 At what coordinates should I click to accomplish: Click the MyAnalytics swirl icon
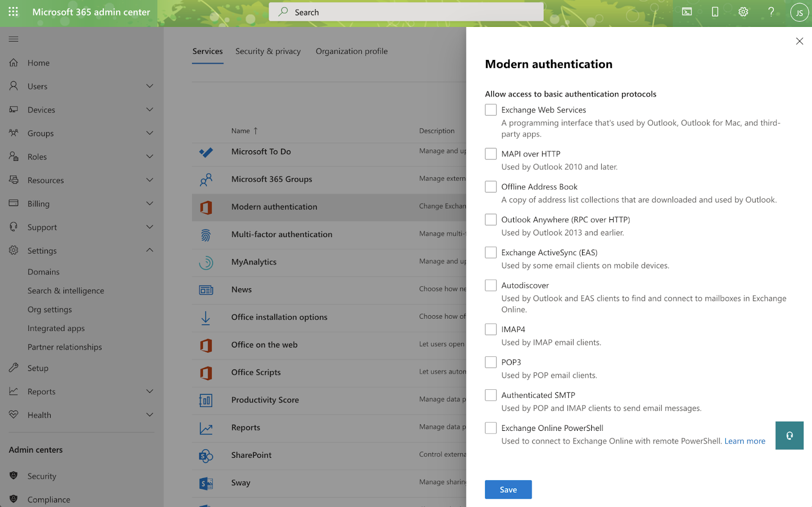coord(206,262)
